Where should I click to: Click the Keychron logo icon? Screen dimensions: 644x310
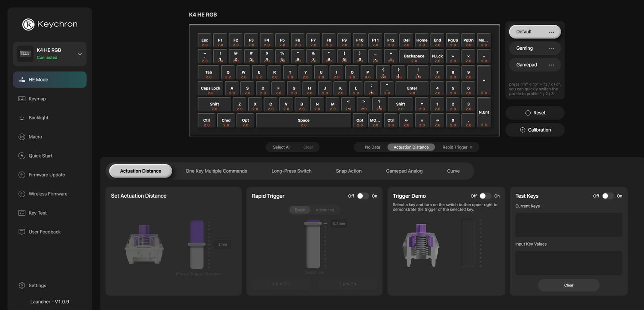(28, 24)
